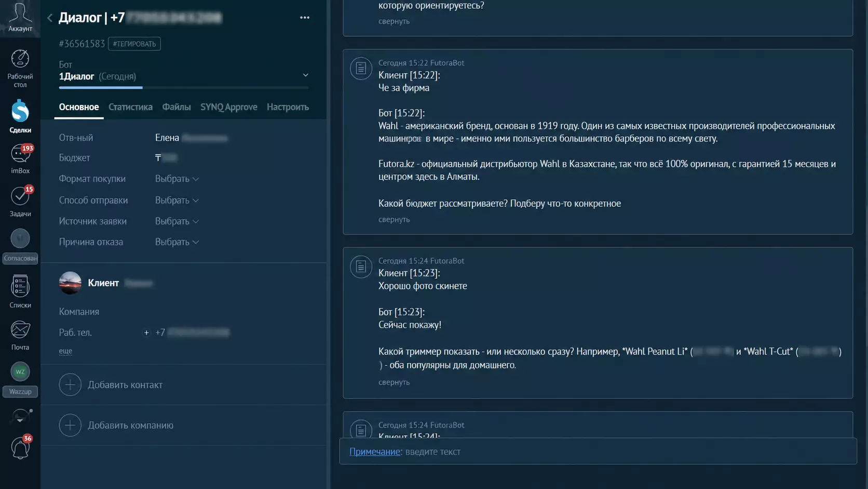Switch to the Настроить tab
868x489 pixels.
click(x=288, y=107)
